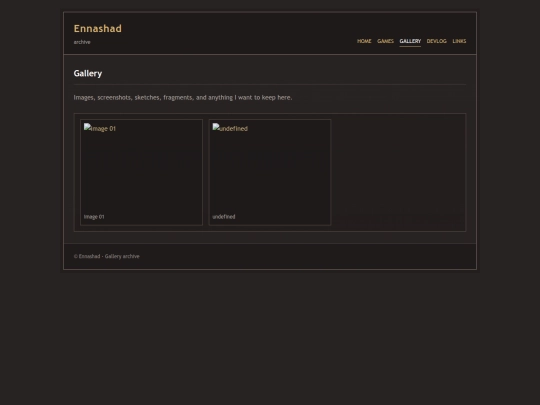
Task: Go to the Games page
Action: click(x=385, y=41)
